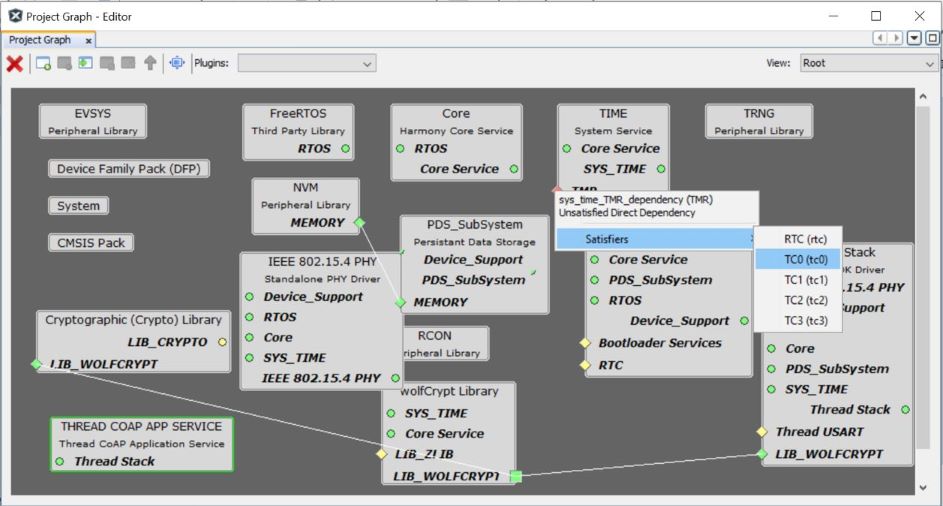Click the FreeRTOS RTOS green port circle

[345, 149]
